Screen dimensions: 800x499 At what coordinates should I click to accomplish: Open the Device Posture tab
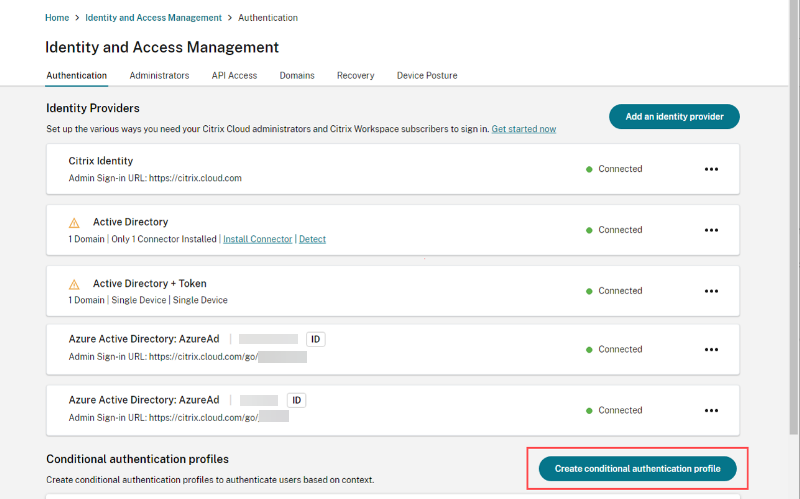[427, 75]
